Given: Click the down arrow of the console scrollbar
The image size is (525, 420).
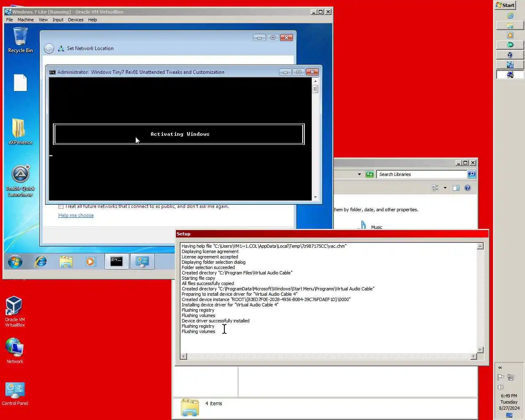Looking at the screenshot, I should tap(315, 197).
